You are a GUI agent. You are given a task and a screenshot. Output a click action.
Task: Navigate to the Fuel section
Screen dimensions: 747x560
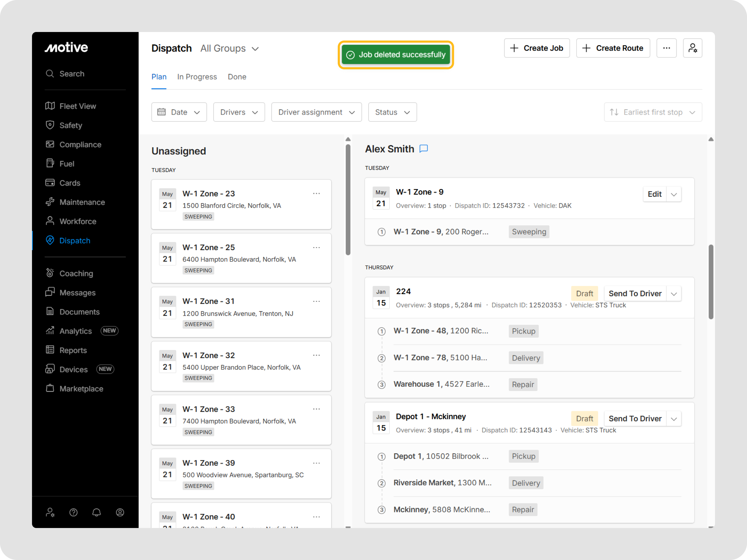[66, 163]
